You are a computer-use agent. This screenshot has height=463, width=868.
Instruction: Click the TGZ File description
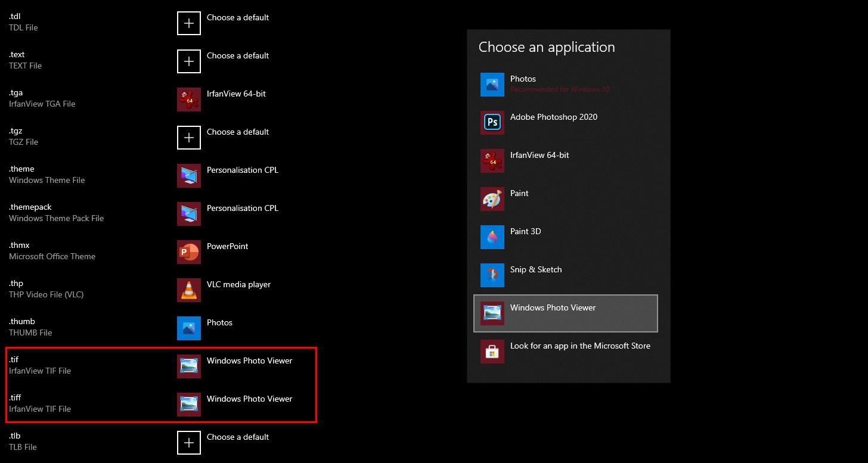coord(23,142)
